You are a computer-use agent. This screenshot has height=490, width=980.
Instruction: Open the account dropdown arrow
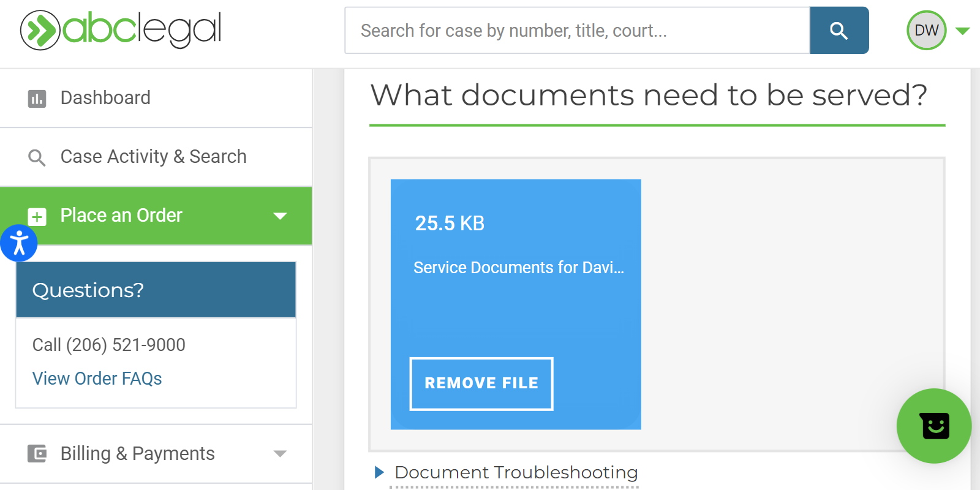[962, 31]
